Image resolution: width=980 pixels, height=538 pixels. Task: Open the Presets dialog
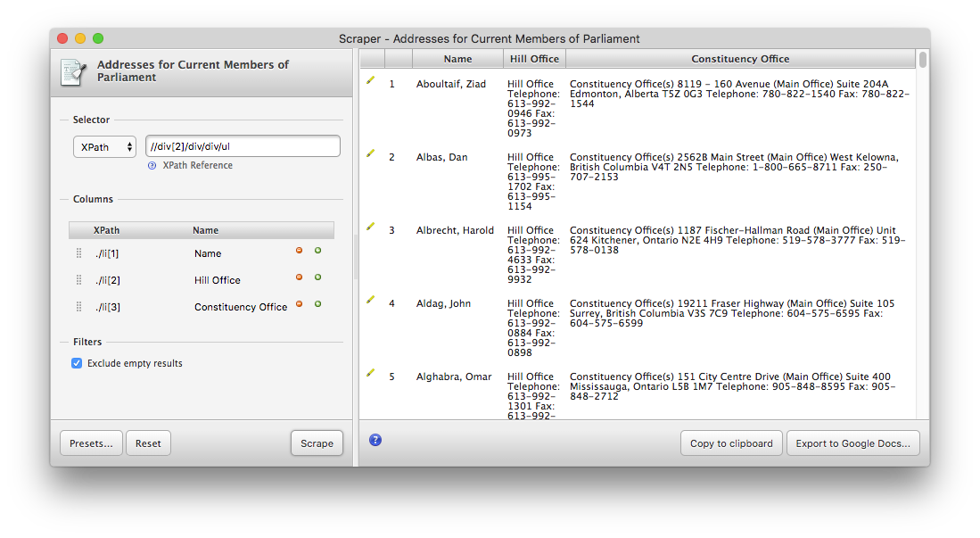click(90, 443)
